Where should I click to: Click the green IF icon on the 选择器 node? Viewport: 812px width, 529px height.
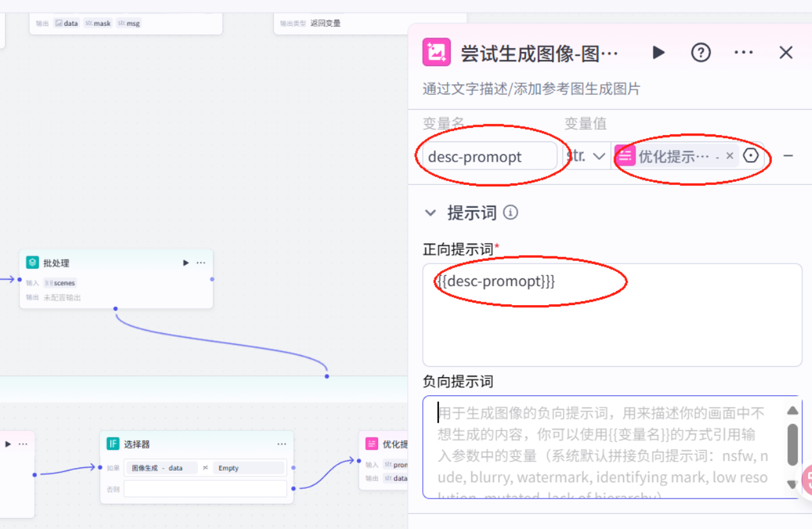pyautogui.click(x=112, y=444)
